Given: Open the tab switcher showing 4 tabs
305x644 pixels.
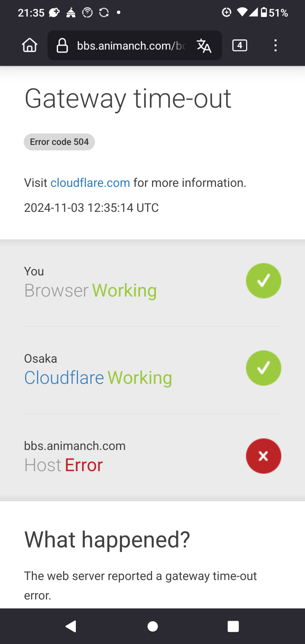Looking at the screenshot, I should coord(240,45).
